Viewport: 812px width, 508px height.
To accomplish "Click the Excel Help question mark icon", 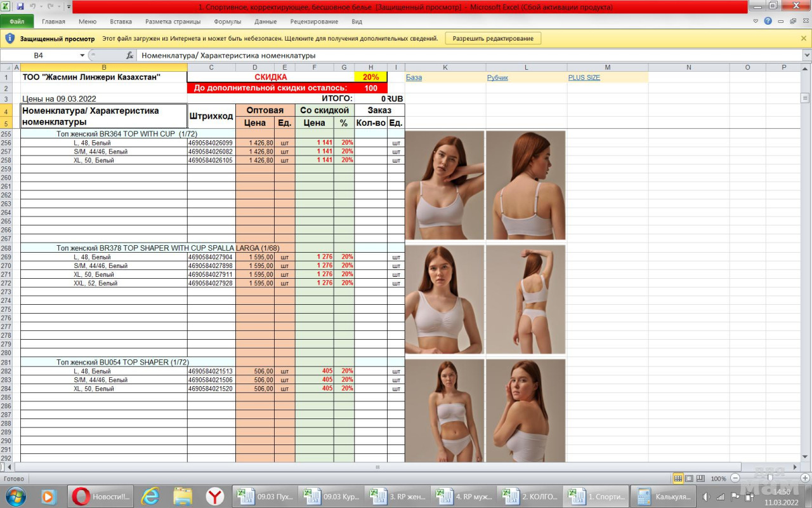I will (768, 21).
